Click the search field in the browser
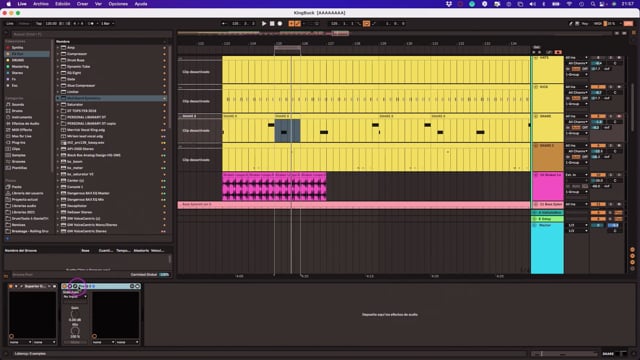Viewport: 640px width, 360px height. pyautogui.click(x=90, y=34)
